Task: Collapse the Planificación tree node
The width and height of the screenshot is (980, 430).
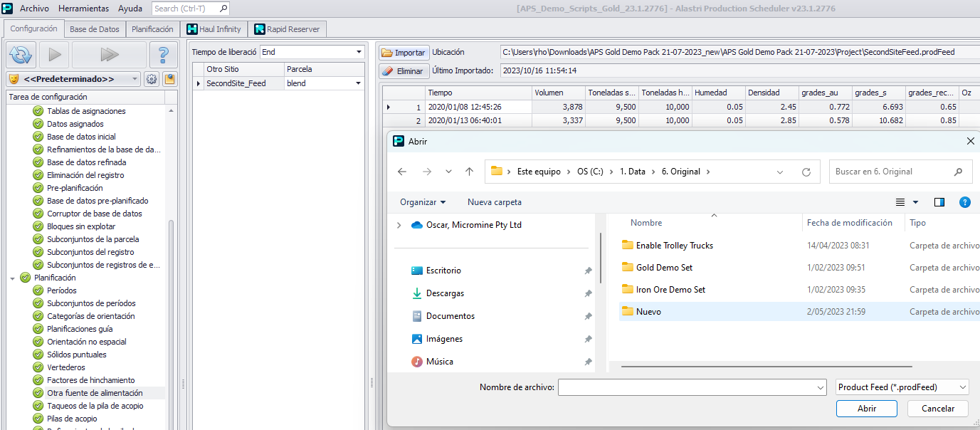Action: 12,278
